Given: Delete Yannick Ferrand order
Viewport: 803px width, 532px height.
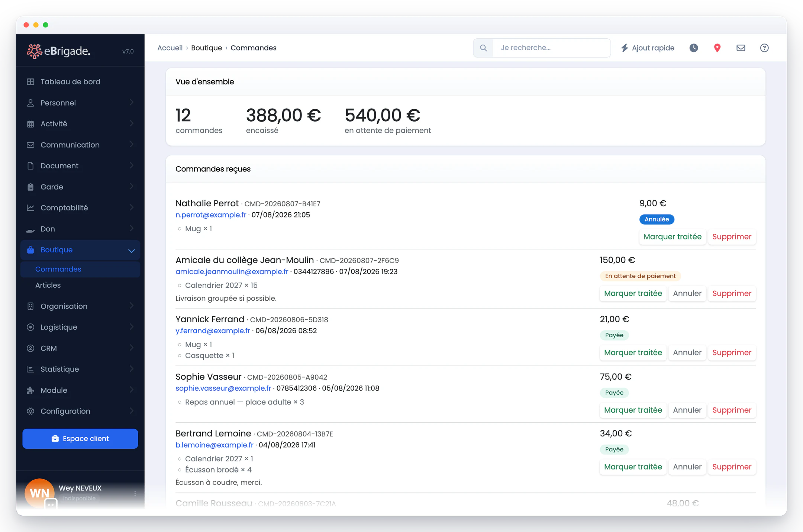Looking at the screenshot, I should click(x=732, y=352).
